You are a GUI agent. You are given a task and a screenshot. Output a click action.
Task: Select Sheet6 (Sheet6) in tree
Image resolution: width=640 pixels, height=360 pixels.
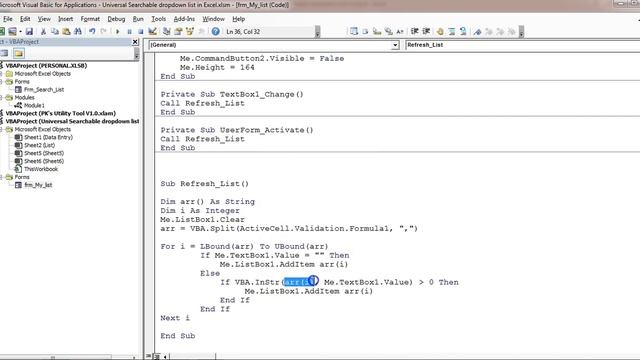pyautogui.click(x=44, y=161)
